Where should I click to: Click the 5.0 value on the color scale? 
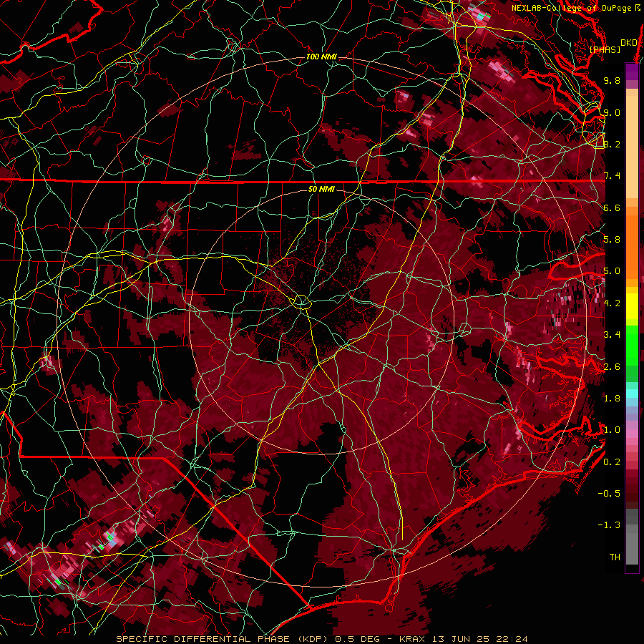click(x=612, y=271)
